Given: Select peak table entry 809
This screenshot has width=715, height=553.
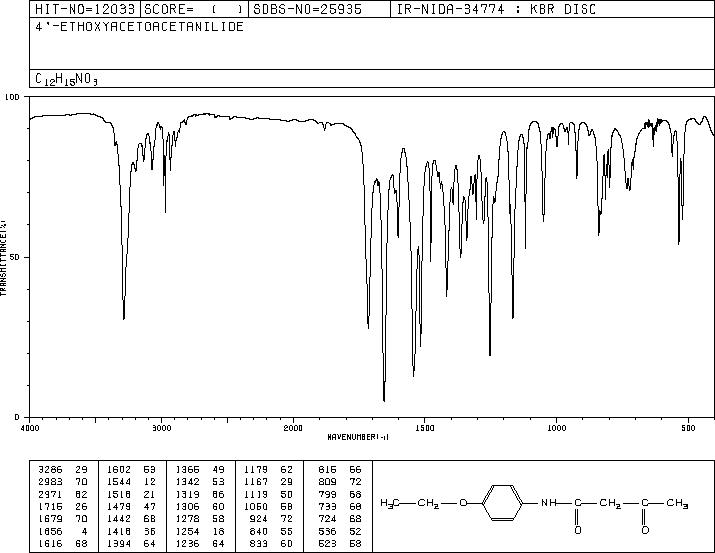Looking at the screenshot, I should (327, 482).
